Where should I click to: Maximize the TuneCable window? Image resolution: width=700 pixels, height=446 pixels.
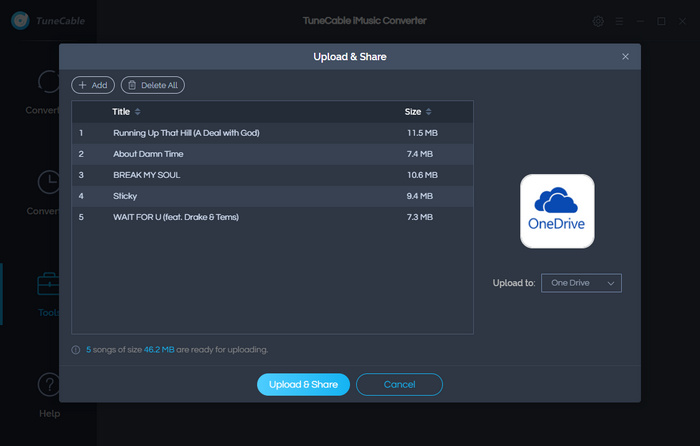661,21
